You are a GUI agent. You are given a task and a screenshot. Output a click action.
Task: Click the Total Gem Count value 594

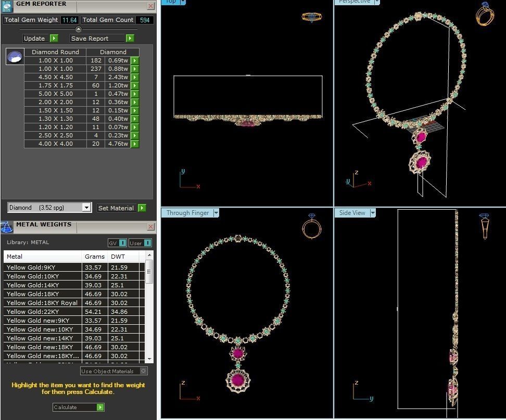point(145,20)
